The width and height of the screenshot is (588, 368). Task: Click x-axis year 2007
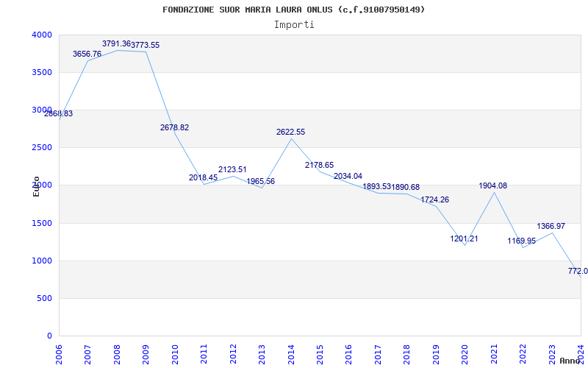tap(87, 355)
